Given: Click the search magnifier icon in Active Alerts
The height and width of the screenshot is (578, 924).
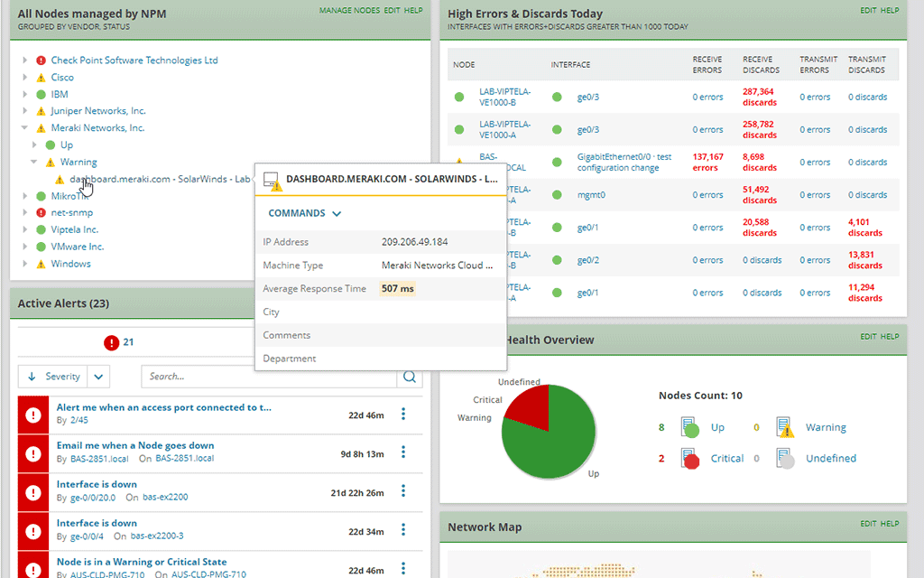Looking at the screenshot, I should (x=410, y=377).
